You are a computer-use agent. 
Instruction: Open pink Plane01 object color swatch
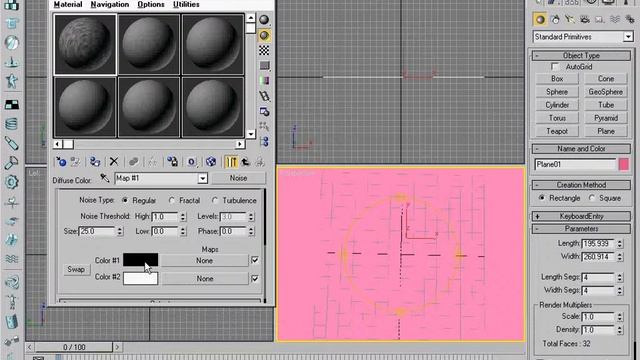(x=624, y=164)
